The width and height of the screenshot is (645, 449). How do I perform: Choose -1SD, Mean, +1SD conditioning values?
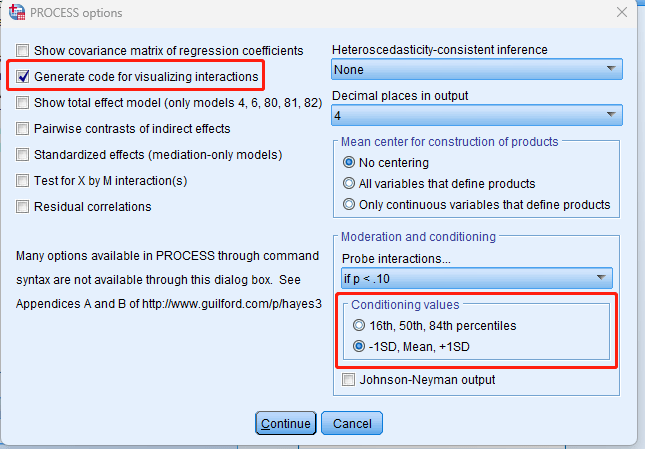pos(360,347)
